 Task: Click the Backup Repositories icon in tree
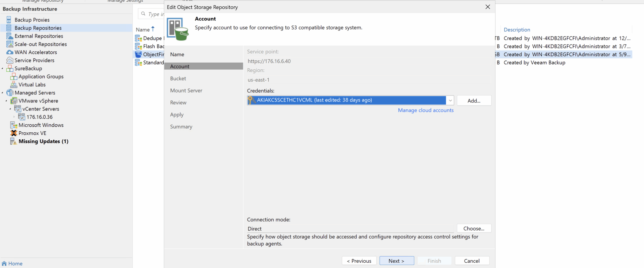(9, 28)
